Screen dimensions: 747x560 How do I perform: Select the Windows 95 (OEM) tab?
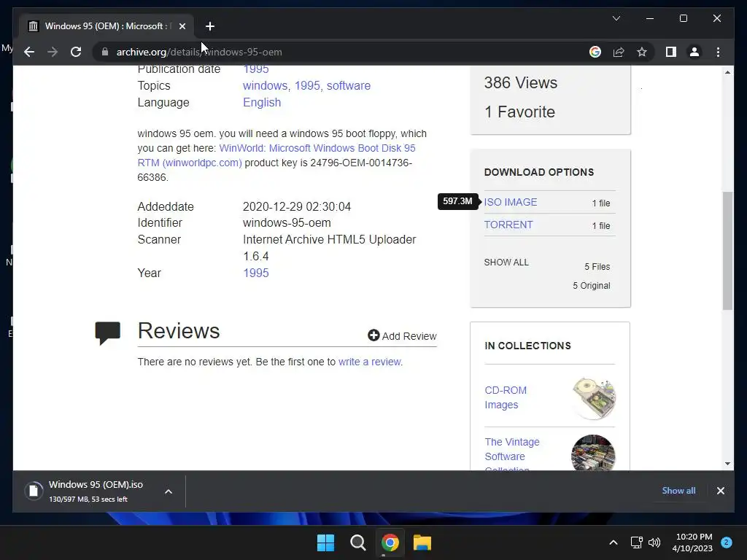pos(107,26)
